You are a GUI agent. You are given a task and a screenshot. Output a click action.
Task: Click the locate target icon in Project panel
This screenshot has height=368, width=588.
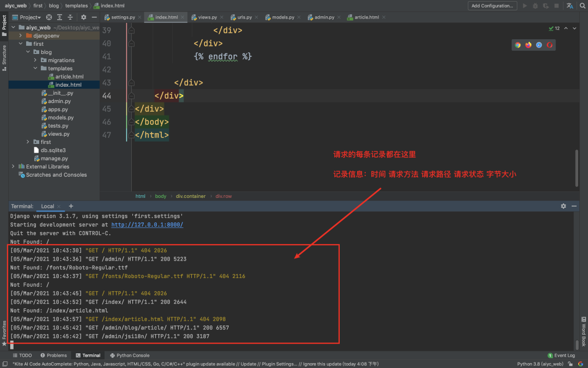pos(49,17)
